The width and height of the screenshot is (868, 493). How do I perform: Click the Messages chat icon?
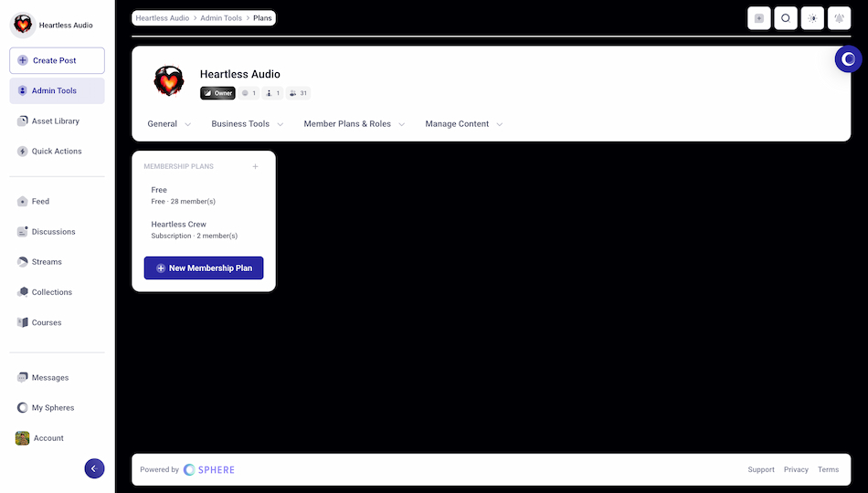[x=22, y=377]
